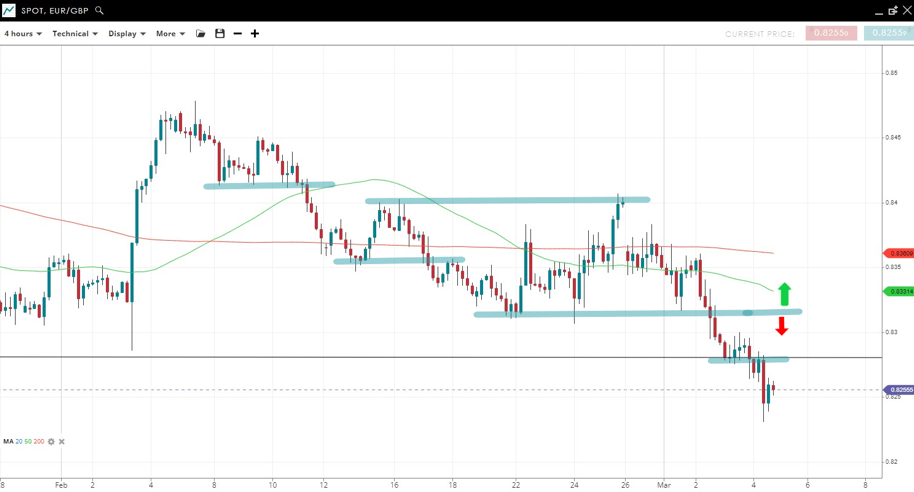Expand the 4 hours timeframe dropdown
Image resolution: width=914 pixels, height=492 pixels.
click(x=23, y=34)
